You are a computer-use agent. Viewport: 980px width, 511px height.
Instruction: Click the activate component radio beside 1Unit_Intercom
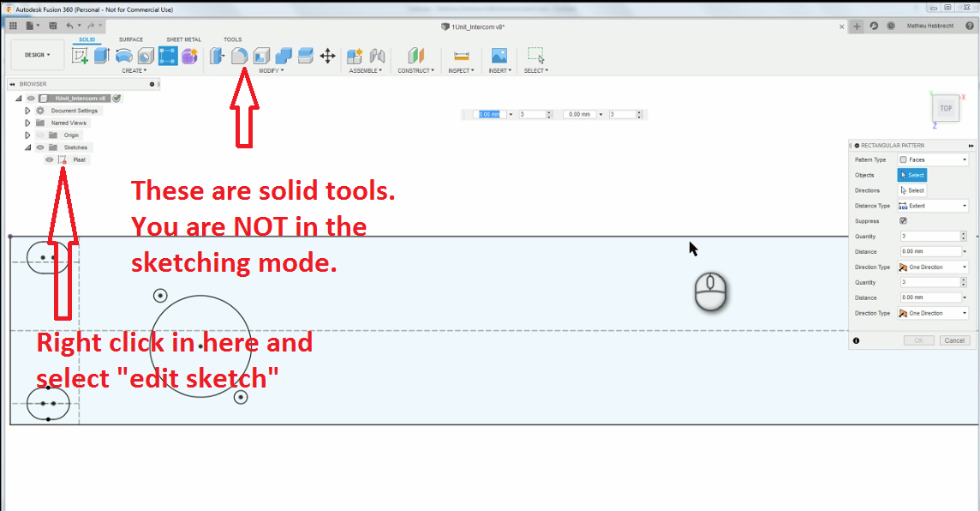click(117, 99)
